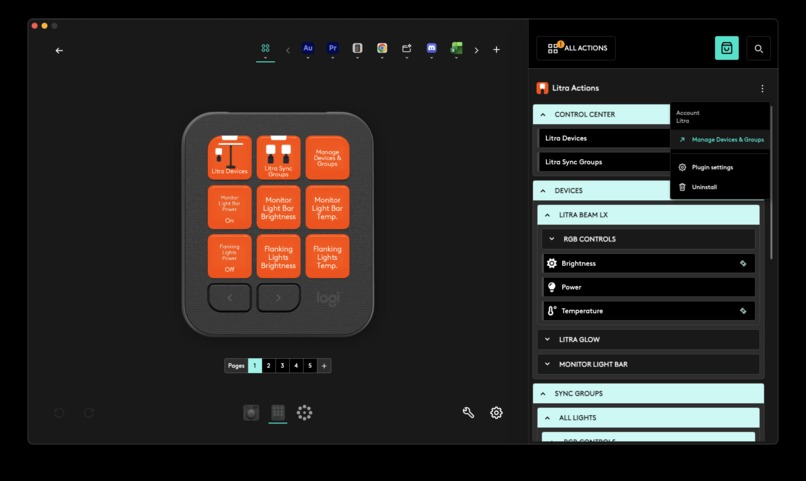The height and width of the screenshot is (481, 806).
Task: Open the actions search magnifier
Action: [759, 48]
